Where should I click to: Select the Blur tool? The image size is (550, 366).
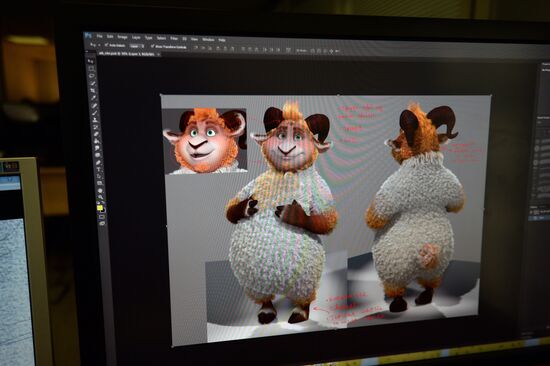pos(98,148)
